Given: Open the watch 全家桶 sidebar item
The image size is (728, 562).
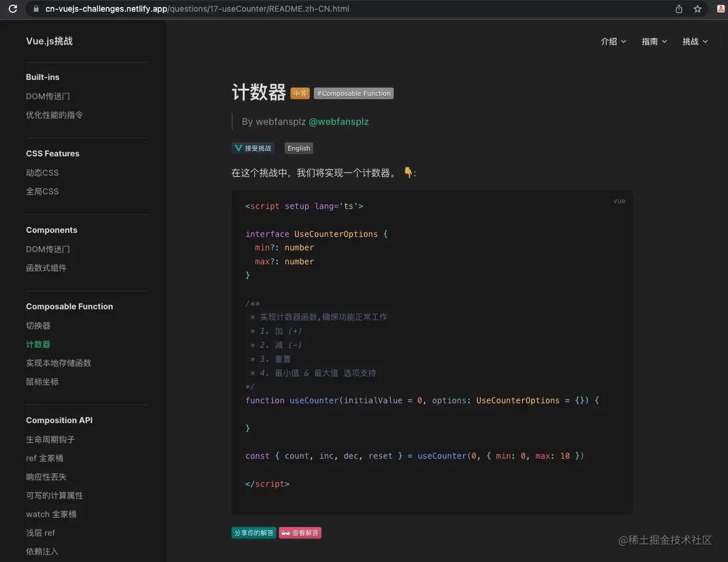Looking at the screenshot, I should [51, 514].
